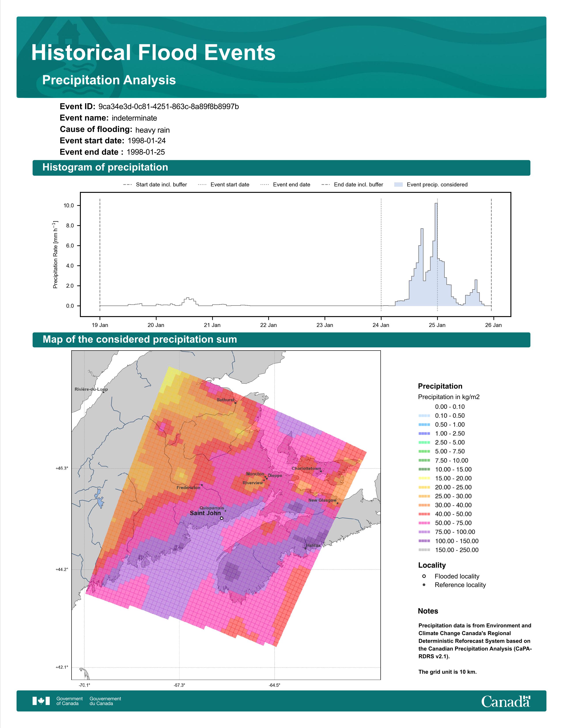
Task: Click the Fredericton reference locality dot
Action: click(202, 485)
